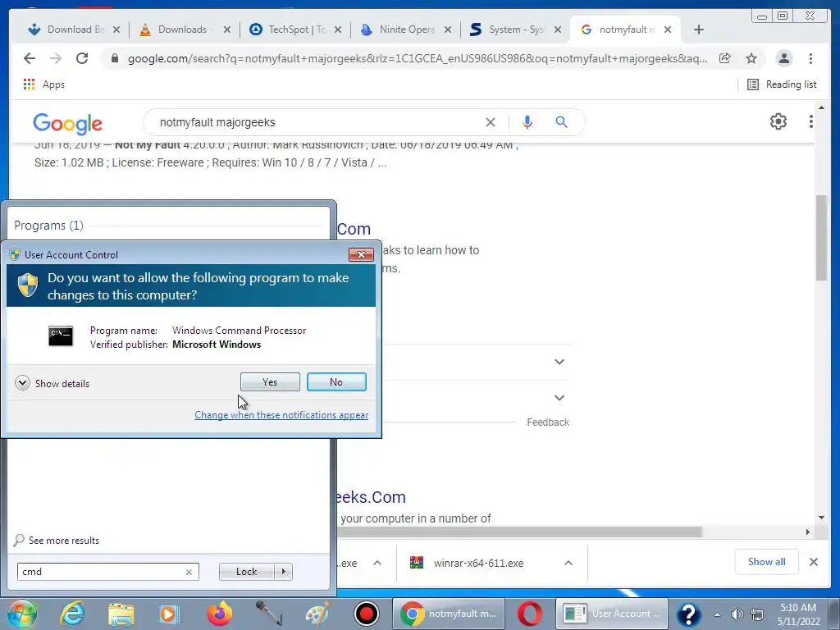Show hidden system tray icons
Image resolution: width=840 pixels, height=630 pixels.
pos(717,614)
